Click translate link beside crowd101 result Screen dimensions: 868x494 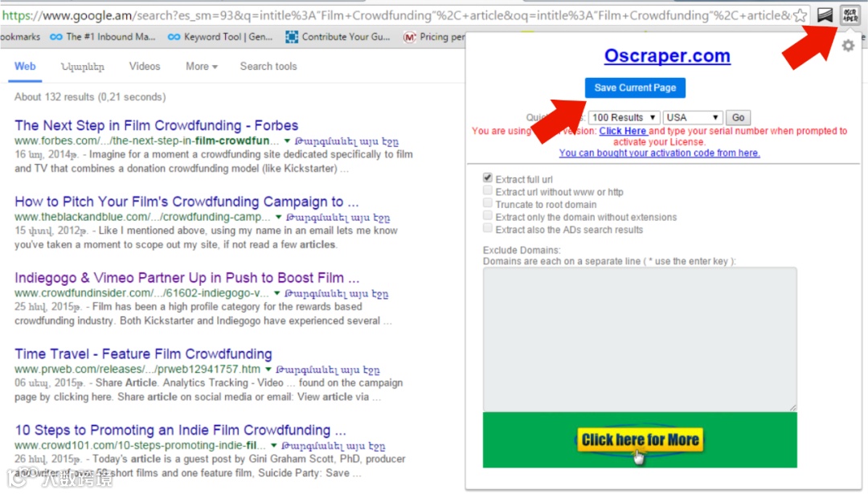(334, 446)
